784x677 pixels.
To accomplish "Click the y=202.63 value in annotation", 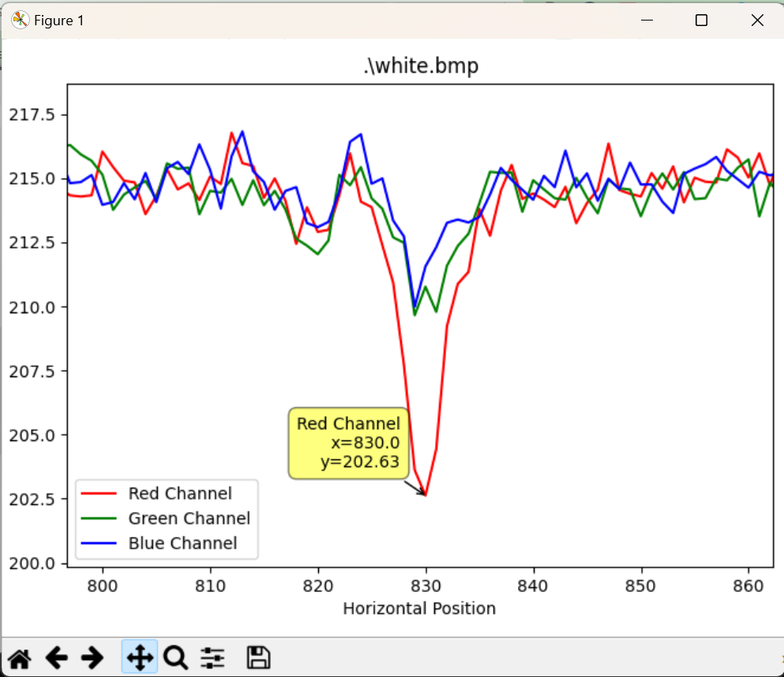I will pos(360,462).
